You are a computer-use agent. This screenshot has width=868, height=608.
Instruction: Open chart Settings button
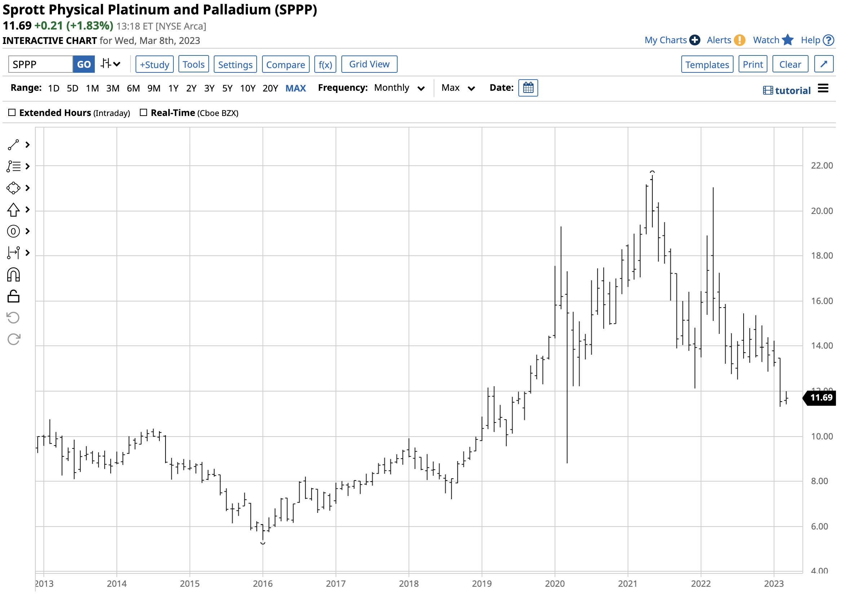coord(235,64)
